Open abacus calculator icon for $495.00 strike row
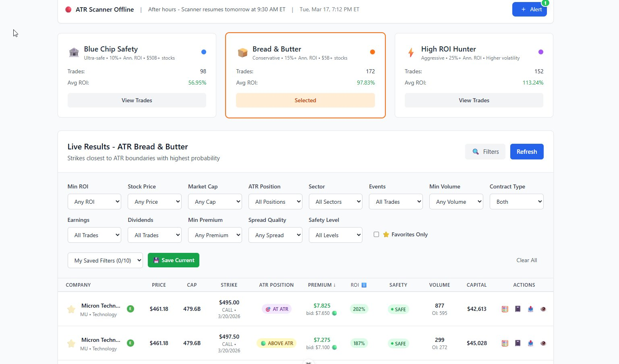The height and width of the screenshot is (364, 619). [x=505, y=309]
